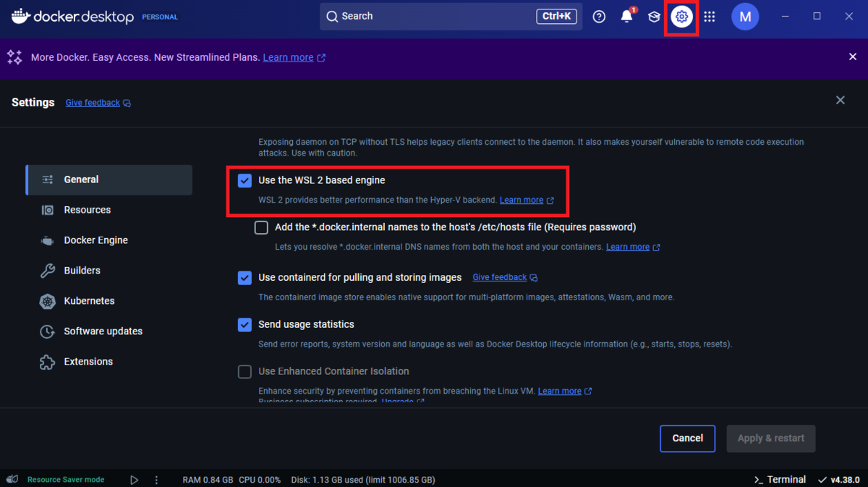868x487 pixels.
Task: Select the General settings tab
Action: click(109, 179)
